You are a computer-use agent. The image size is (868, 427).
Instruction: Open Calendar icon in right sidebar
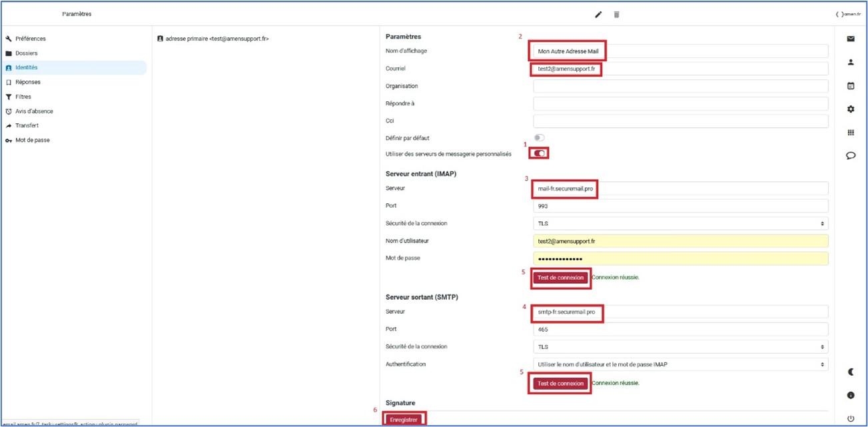[x=851, y=86]
